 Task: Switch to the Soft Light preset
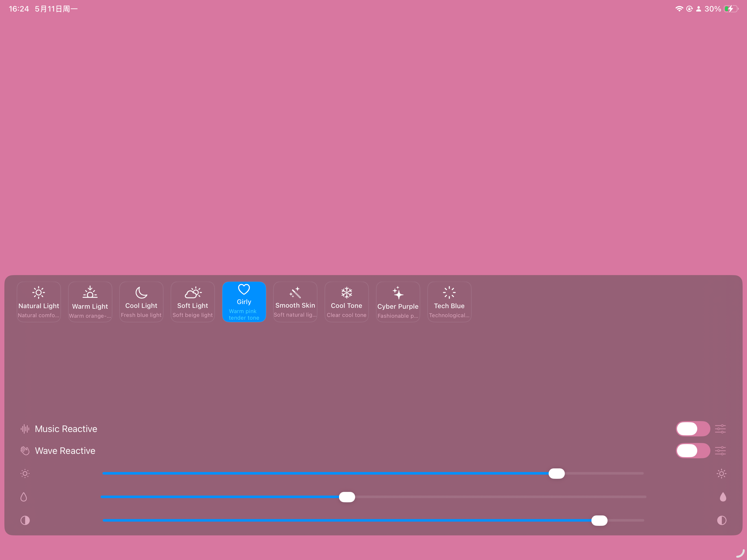click(x=193, y=302)
